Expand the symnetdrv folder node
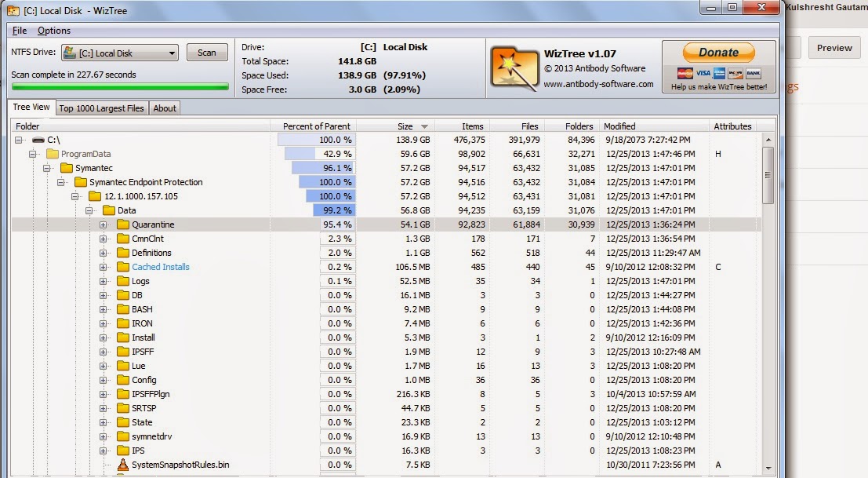Image resolution: width=868 pixels, height=478 pixels. [103, 436]
